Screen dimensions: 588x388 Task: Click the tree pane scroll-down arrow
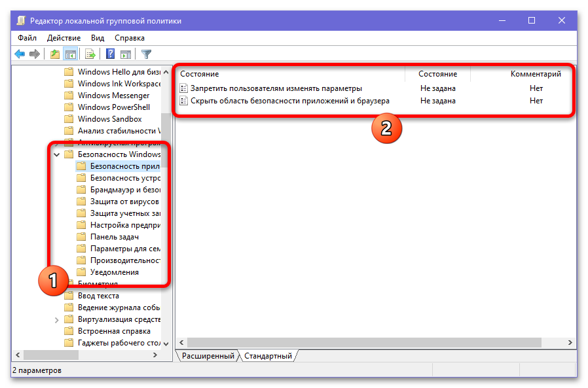coord(166,344)
